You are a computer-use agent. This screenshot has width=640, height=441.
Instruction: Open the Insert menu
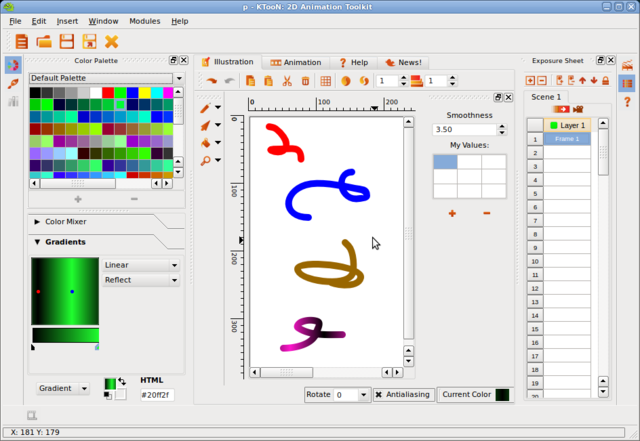pyautogui.click(x=67, y=21)
